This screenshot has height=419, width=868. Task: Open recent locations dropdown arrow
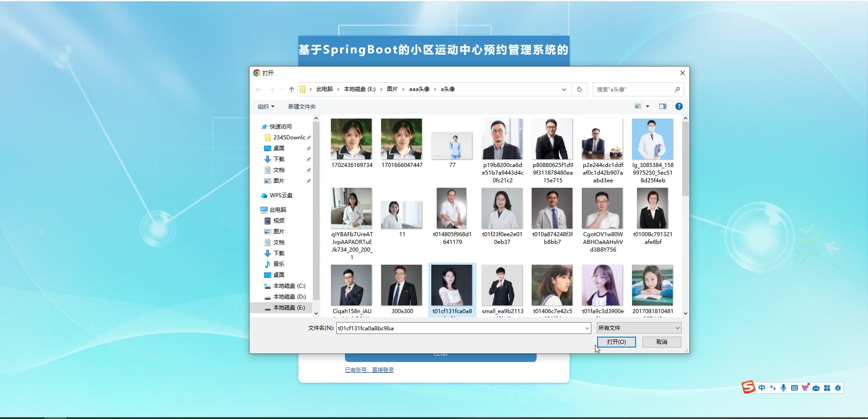(x=282, y=90)
